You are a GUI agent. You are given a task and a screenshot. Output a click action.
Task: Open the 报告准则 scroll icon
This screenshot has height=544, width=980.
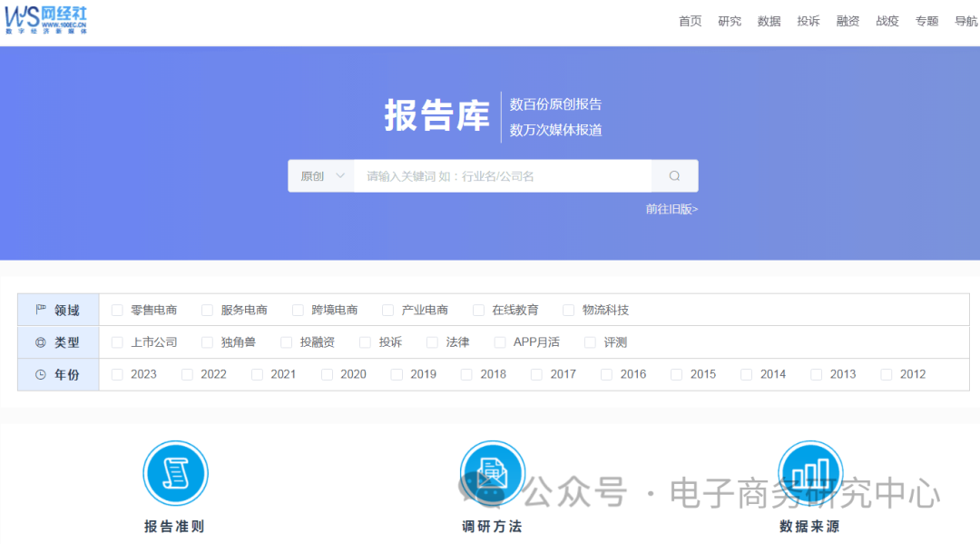click(x=175, y=473)
